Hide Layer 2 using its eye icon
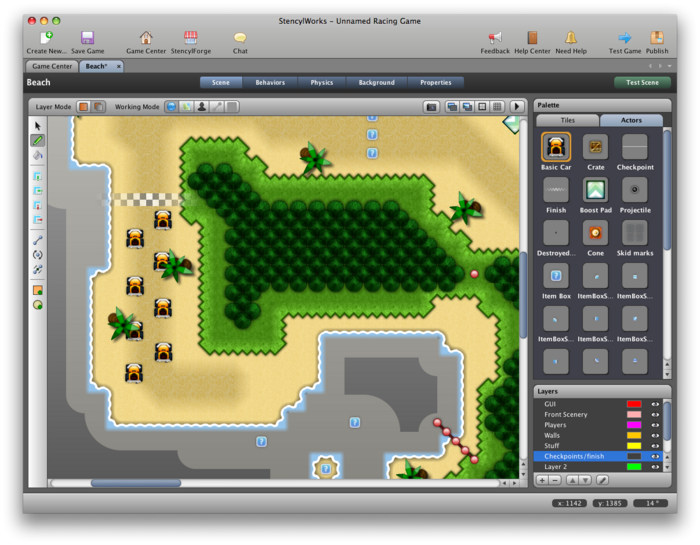 click(655, 467)
